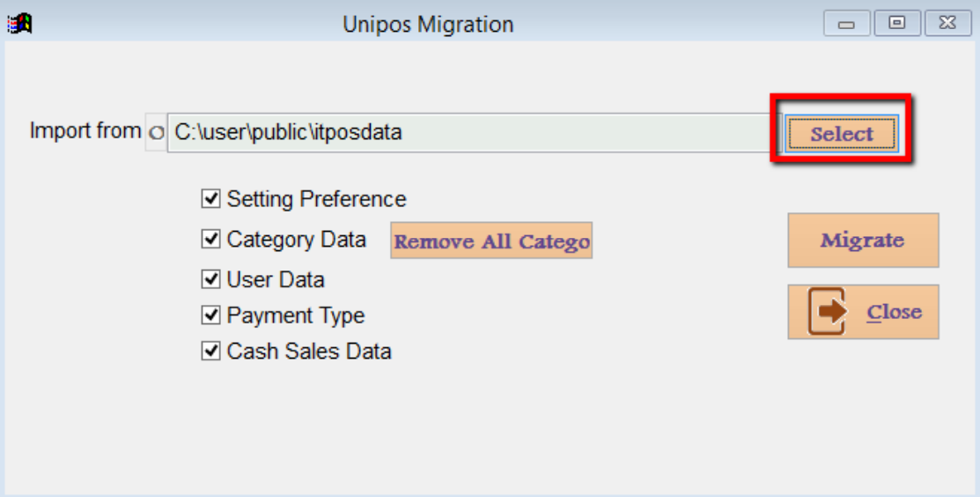Image resolution: width=980 pixels, height=497 pixels.
Task: Toggle the Cash Sales Data checkbox
Action: point(210,351)
